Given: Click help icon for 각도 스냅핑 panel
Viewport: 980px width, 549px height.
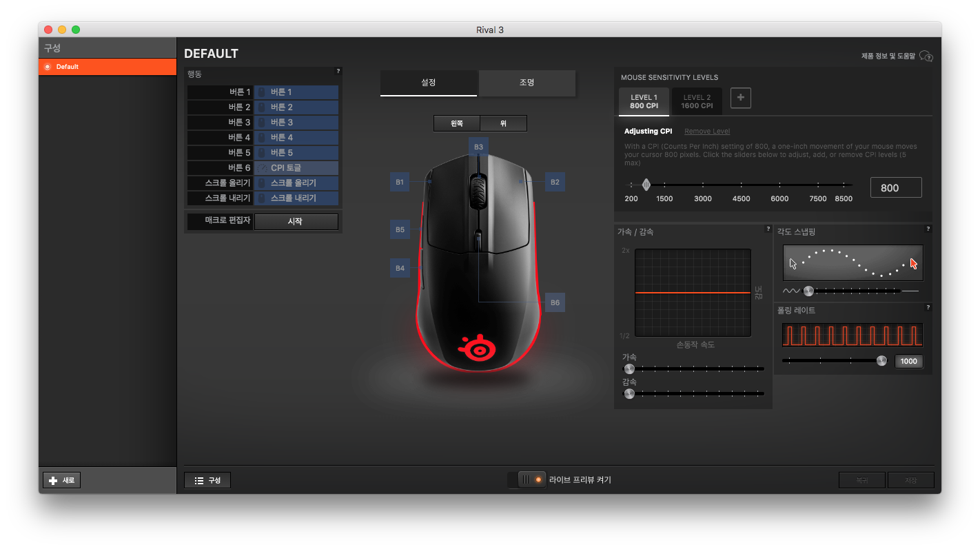Looking at the screenshot, I should [928, 229].
